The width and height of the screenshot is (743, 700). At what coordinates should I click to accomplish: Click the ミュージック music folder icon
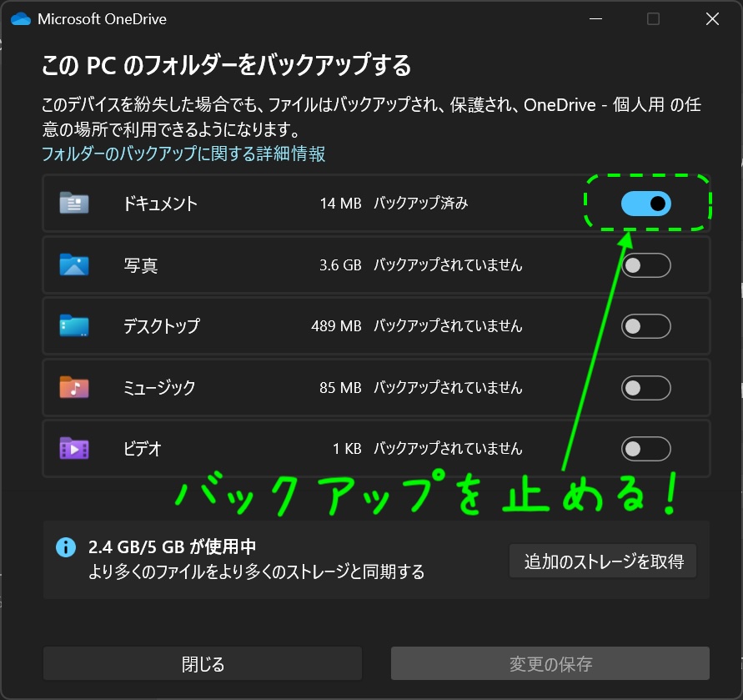74,387
